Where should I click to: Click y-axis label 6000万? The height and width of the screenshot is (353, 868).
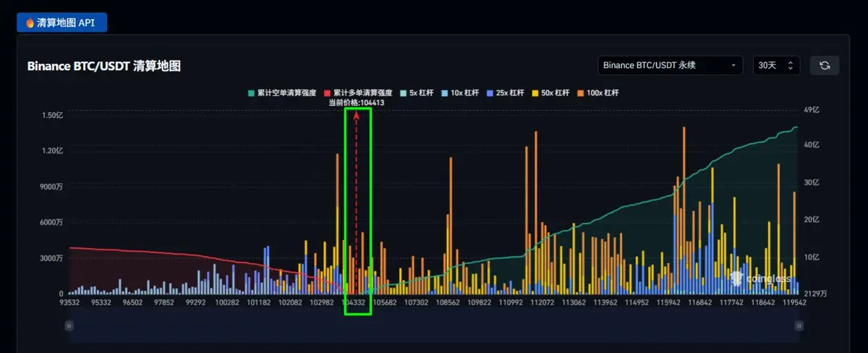(52, 222)
